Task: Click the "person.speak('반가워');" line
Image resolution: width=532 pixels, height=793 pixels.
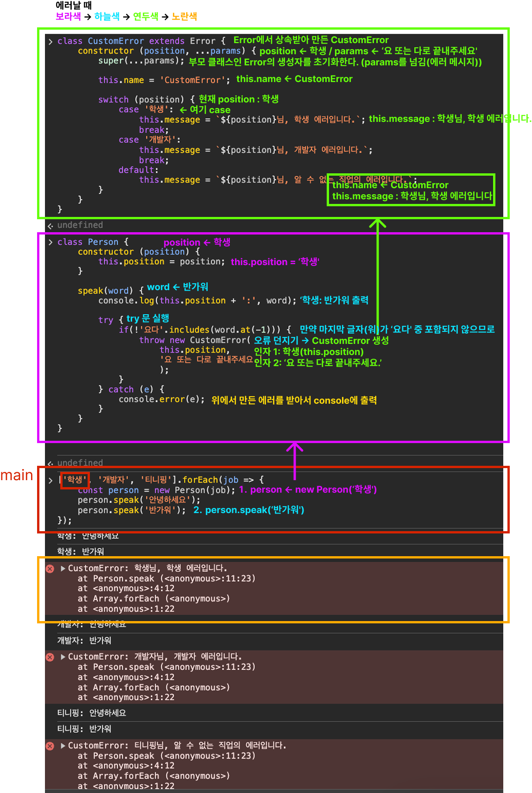Action: (132, 510)
